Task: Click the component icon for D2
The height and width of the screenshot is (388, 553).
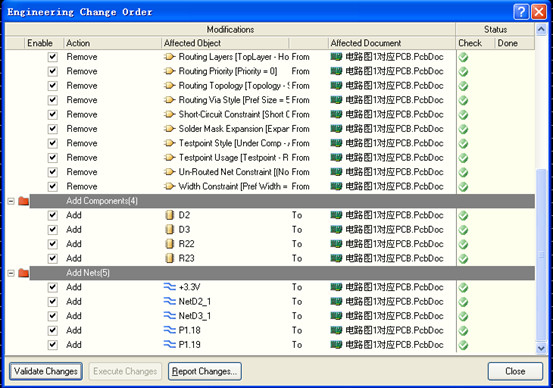Action: 170,215
